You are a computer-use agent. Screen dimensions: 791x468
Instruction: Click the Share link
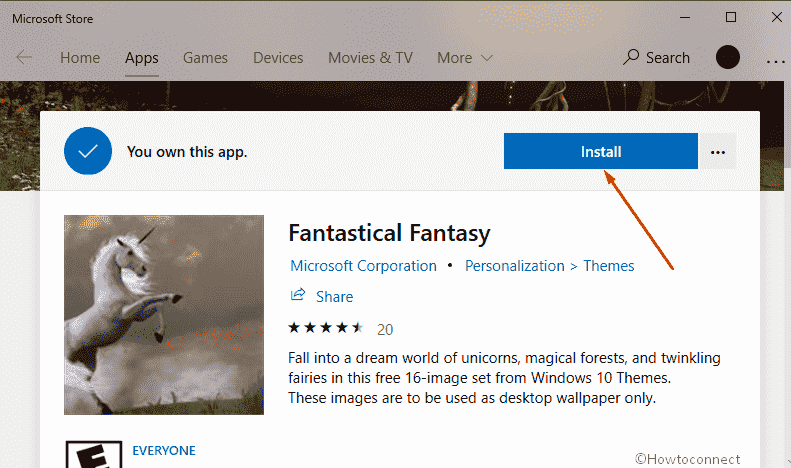[334, 297]
